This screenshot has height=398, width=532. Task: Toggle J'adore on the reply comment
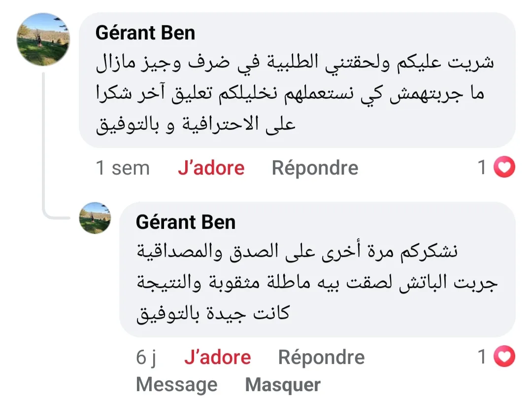point(217,358)
